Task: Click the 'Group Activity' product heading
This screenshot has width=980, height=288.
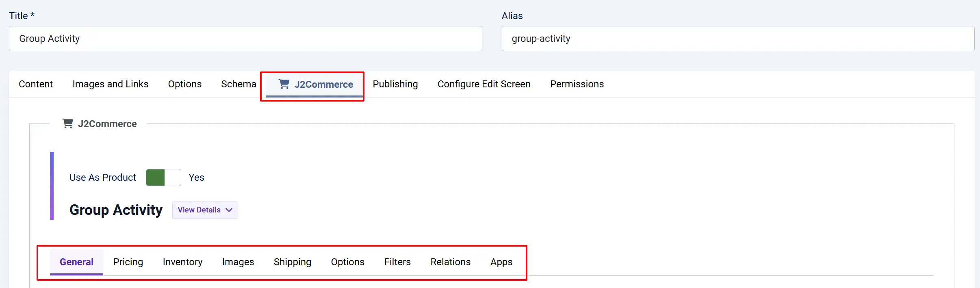Action: point(116,210)
